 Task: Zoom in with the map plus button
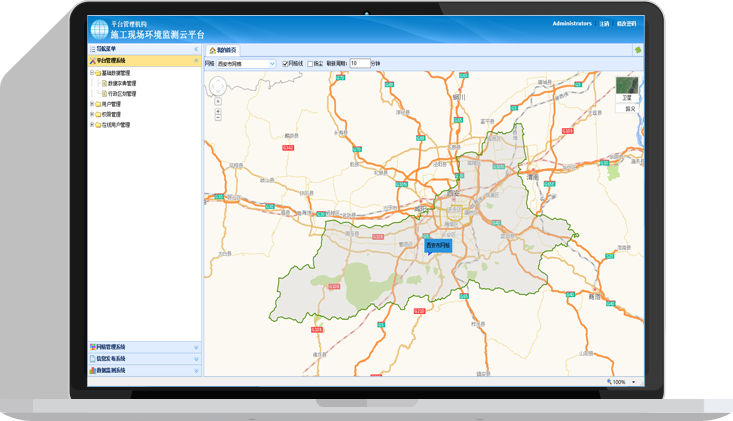[x=218, y=111]
